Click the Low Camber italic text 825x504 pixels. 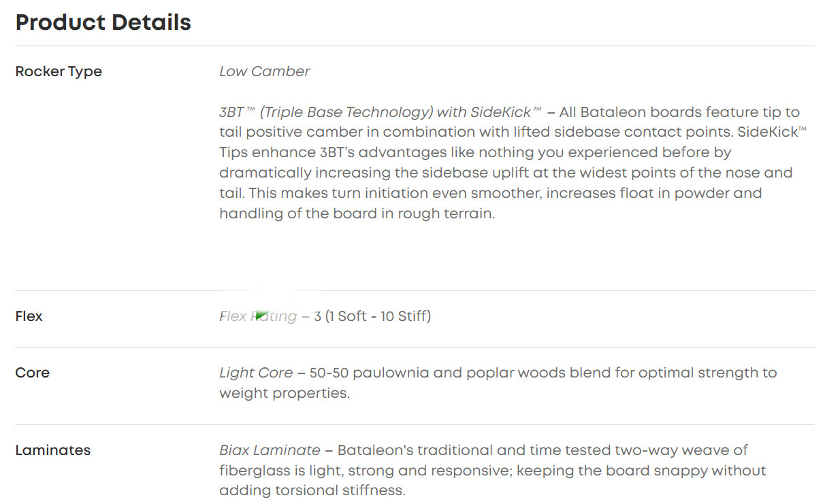click(264, 71)
